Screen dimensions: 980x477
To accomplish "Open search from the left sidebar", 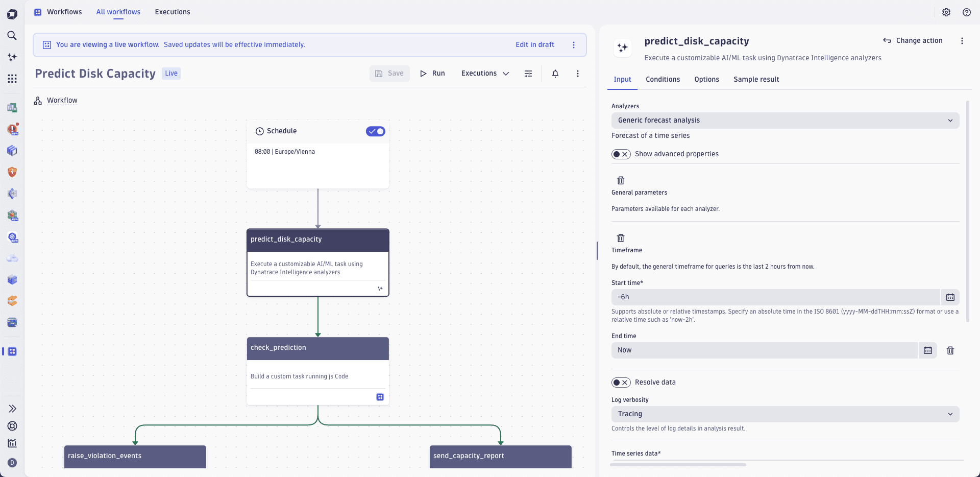I will click(x=12, y=36).
